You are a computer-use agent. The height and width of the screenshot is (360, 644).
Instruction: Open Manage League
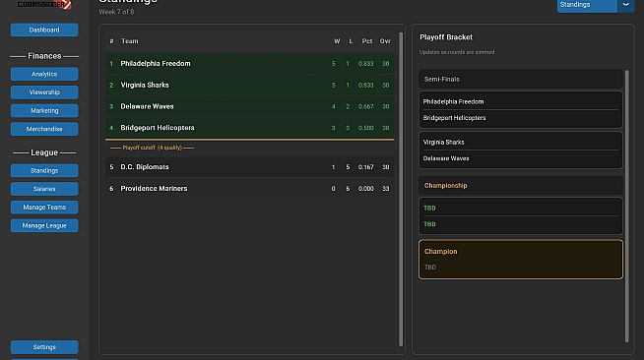[x=44, y=225]
